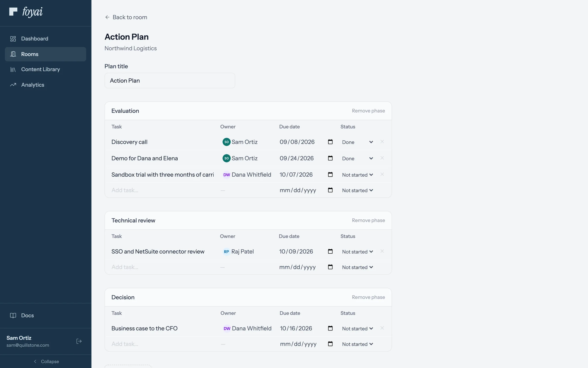
Task: Remove the Technical review phase
Action: 368,220
